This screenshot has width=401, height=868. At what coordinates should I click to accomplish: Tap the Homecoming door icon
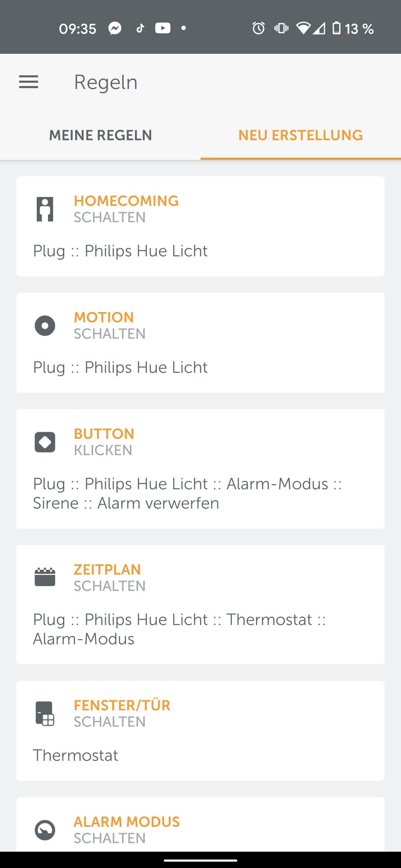(x=45, y=209)
